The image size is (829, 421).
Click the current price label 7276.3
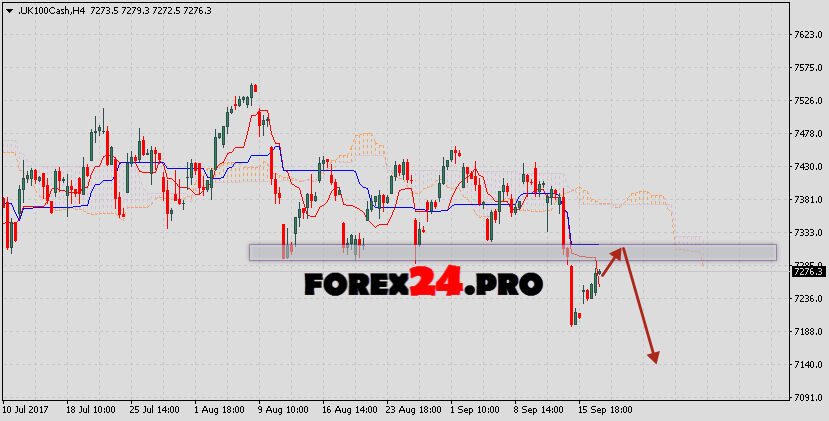pos(807,271)
